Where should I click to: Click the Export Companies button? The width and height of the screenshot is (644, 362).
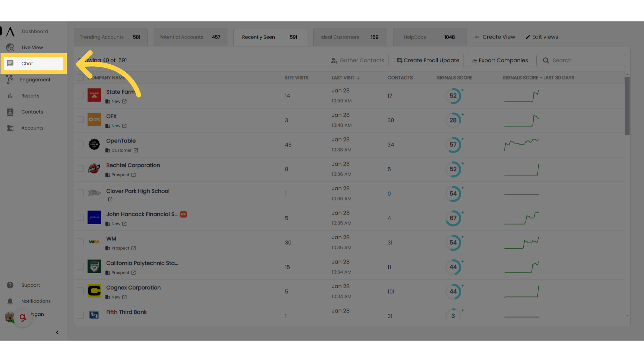[x=500, y=60]
